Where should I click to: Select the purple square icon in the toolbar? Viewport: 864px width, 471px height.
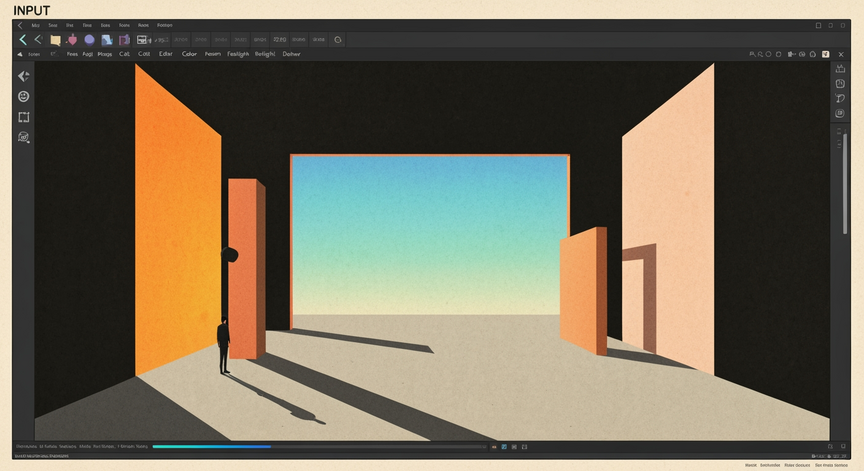pyautogui.click(x=125, y=40)
